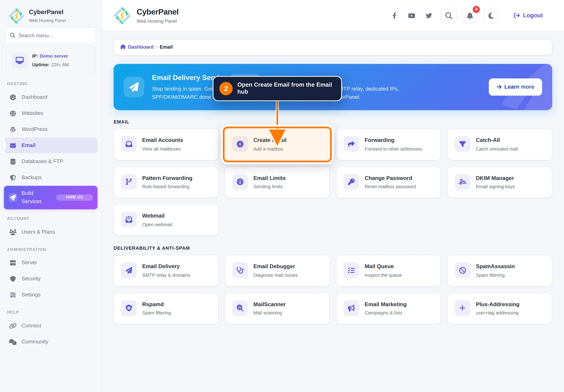Screen dimensions: 564x392
Task: Click the Email Accounts inbox icon
Action: click(129, 144)
